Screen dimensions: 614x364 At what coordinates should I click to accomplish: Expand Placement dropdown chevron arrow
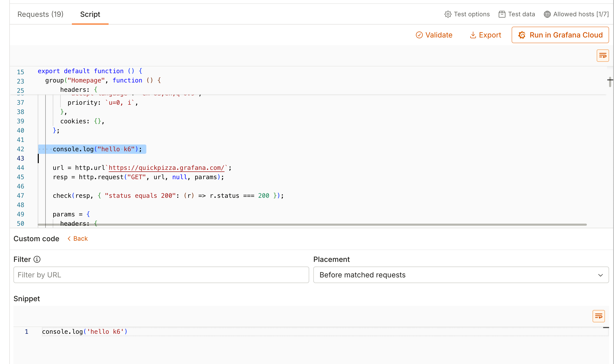[x=600, y=275]
